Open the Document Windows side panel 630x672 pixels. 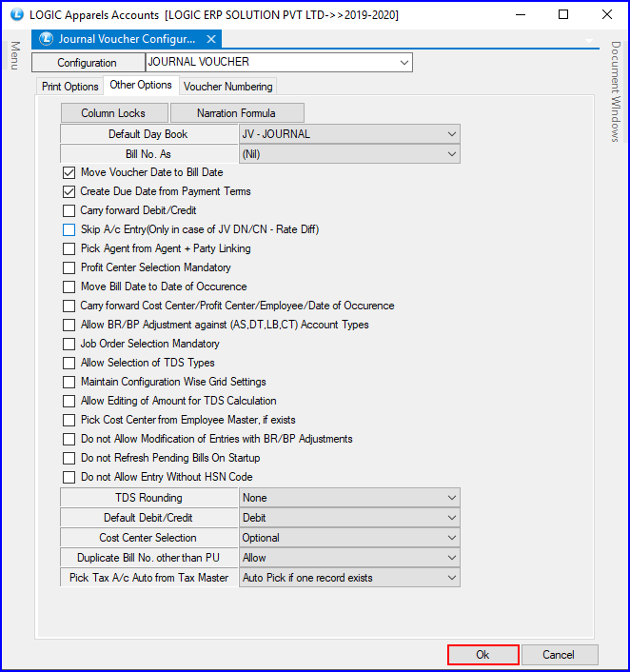(616, 91)
